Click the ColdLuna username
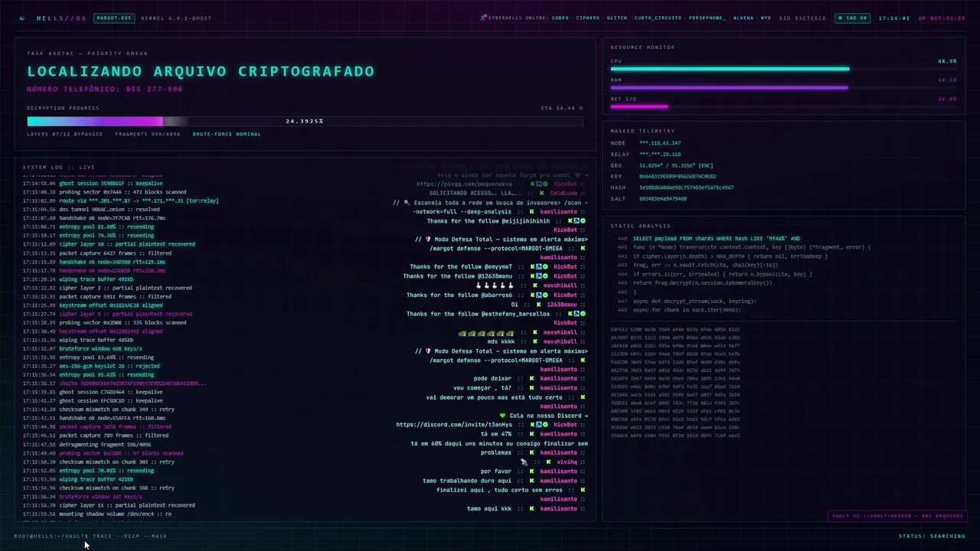The width and height of the screenshot is (980, 551). tap(563, 193)
